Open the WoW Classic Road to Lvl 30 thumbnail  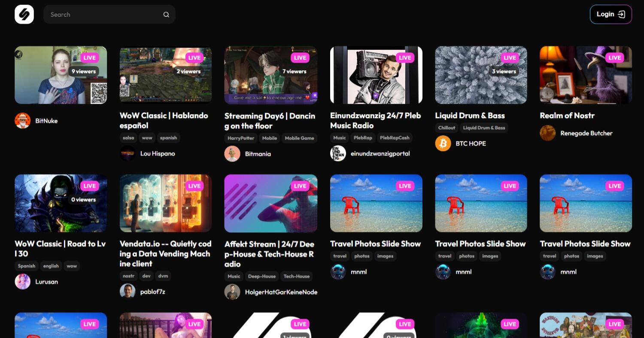tap(61, 203)
